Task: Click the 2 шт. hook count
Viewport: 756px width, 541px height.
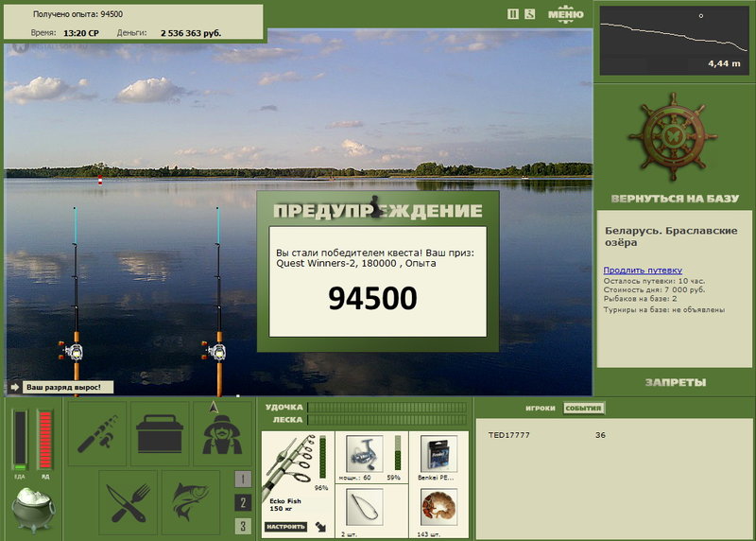Action: click(x=350, y=534)
